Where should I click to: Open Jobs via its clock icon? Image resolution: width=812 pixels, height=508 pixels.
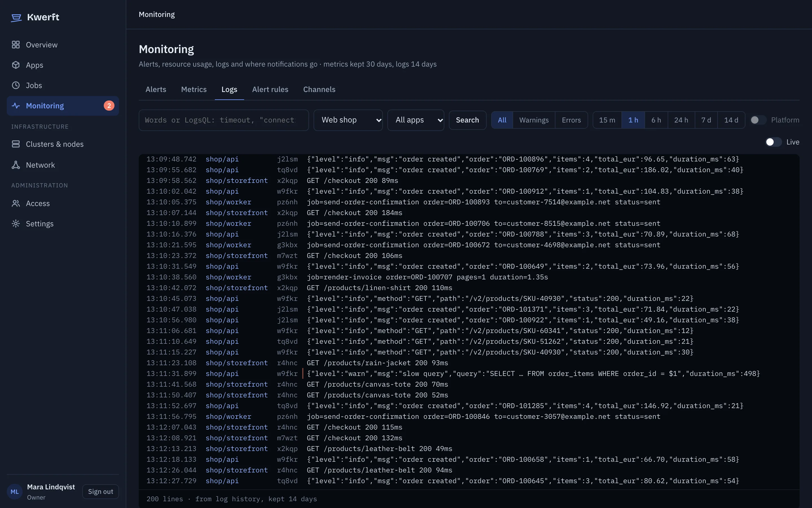pyautogui.click(x=16, y=85)
